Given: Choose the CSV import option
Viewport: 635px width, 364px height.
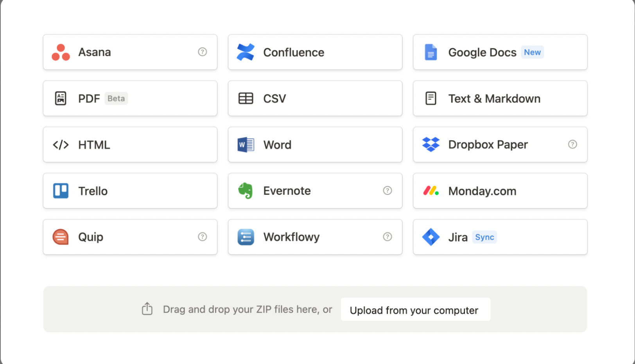Looking at the screenshot, I should click(315, 98).
